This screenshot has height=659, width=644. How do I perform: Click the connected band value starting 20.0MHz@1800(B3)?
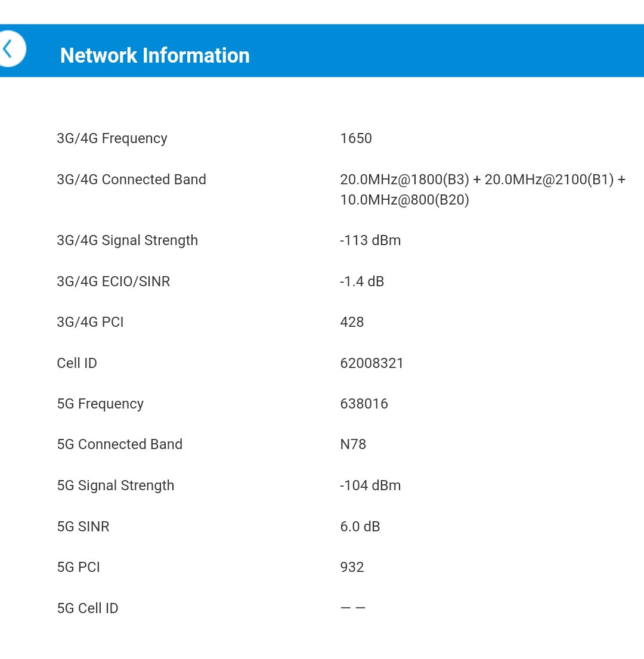[482, 190]
